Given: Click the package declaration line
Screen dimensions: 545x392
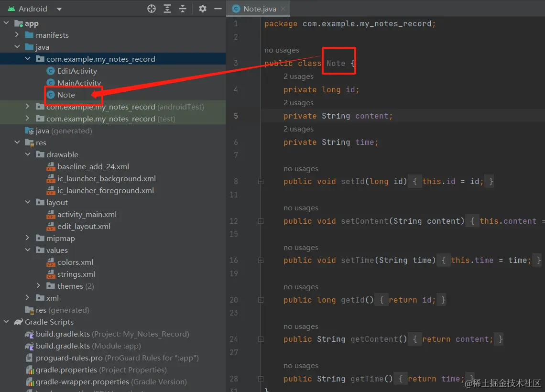Looking at the screenshot, I should pyautogui.click(x=349, y=23).
